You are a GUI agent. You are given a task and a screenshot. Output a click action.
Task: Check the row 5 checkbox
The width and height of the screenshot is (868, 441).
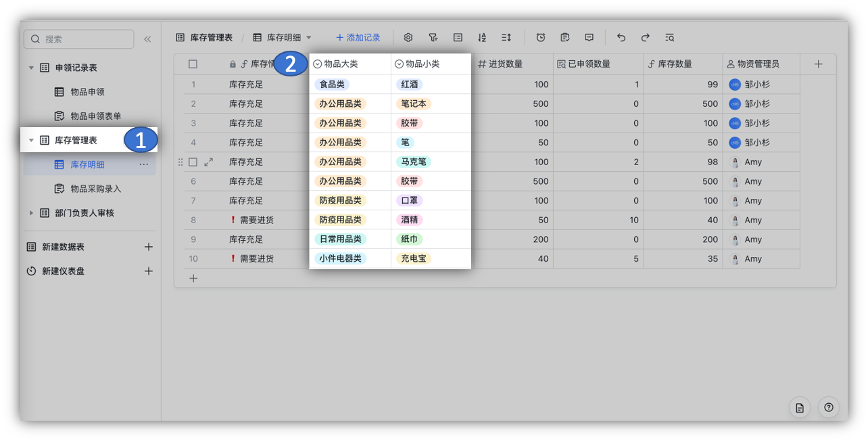point(193,162)
